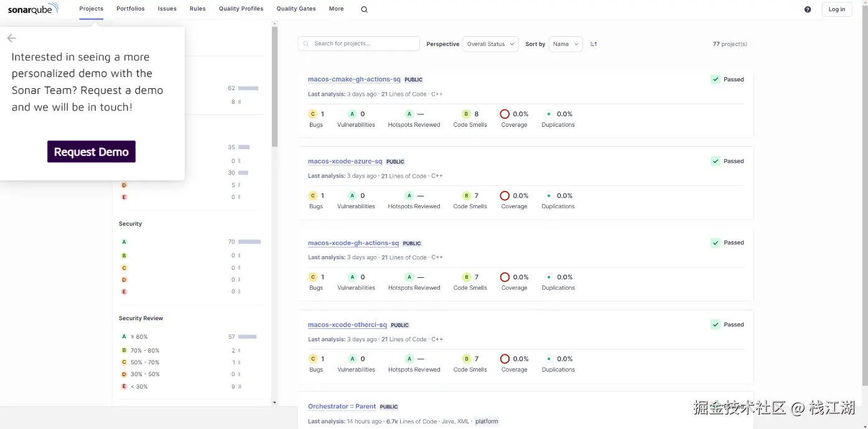The height and width of the screenshot is (429, 868).
Task: Click Duplications dot icon of macos-xcode-gh-actions-sq
Action: (x=548, y=277)
